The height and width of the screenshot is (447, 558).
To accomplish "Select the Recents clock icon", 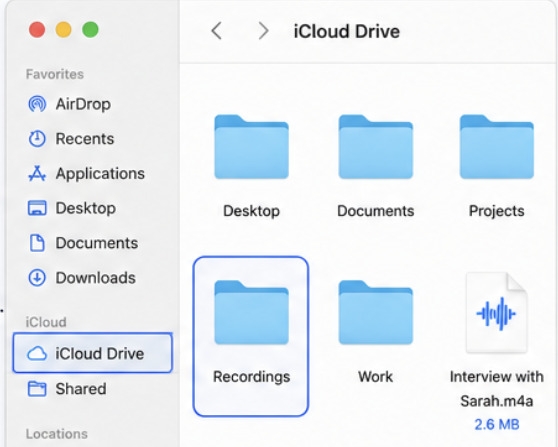I will point(37,139).
